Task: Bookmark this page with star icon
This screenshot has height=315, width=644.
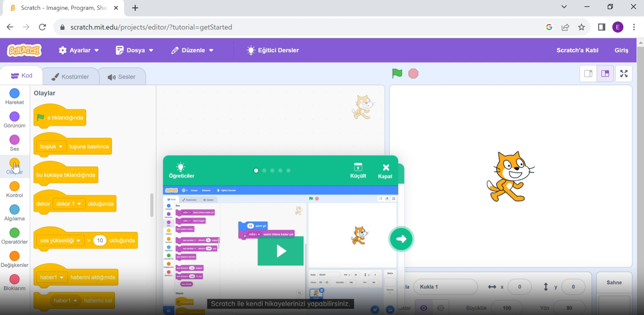Action: pos(581,27)
